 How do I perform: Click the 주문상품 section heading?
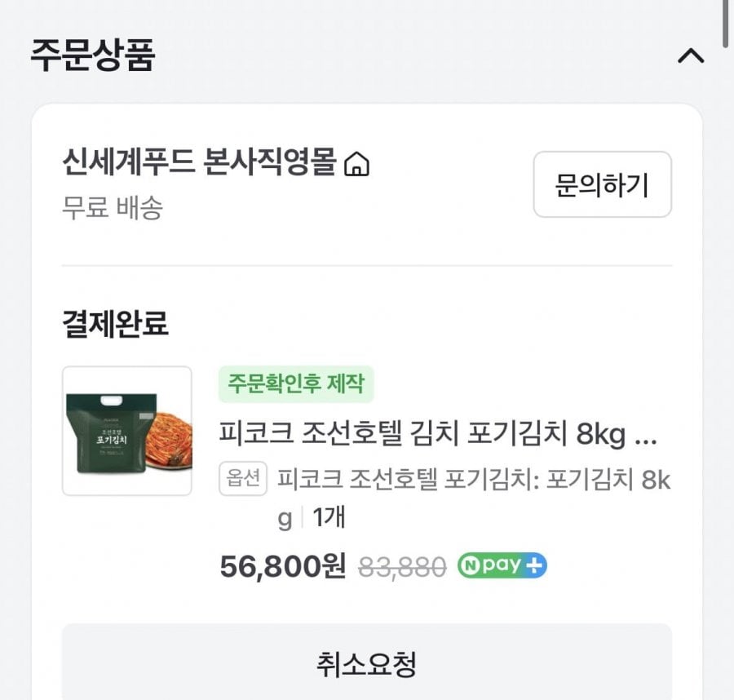tap(92, 55)
